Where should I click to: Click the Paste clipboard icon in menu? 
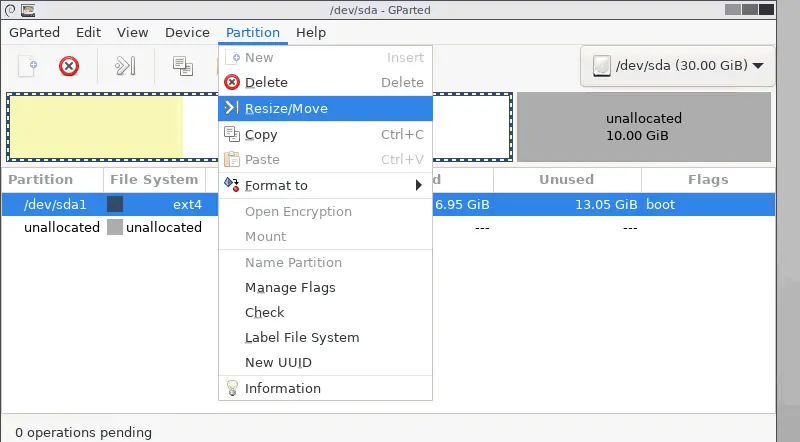pyautogui.click(x=232, y=159)
